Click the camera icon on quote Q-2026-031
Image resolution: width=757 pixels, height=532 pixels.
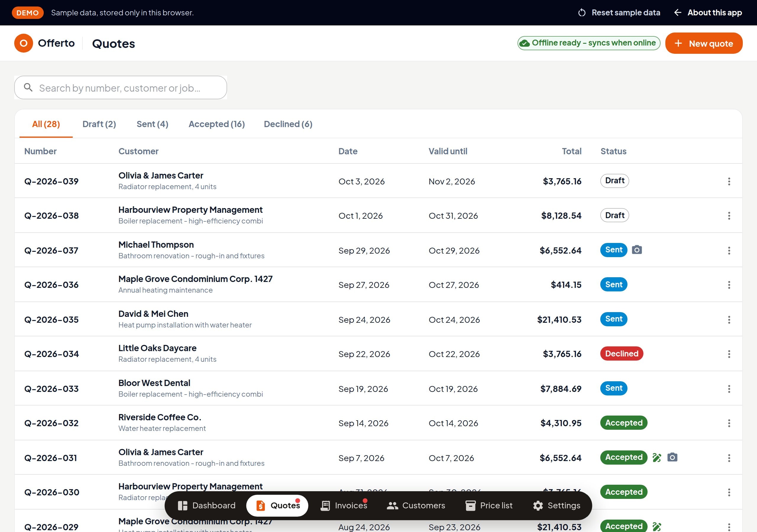(x=672, y=458)
